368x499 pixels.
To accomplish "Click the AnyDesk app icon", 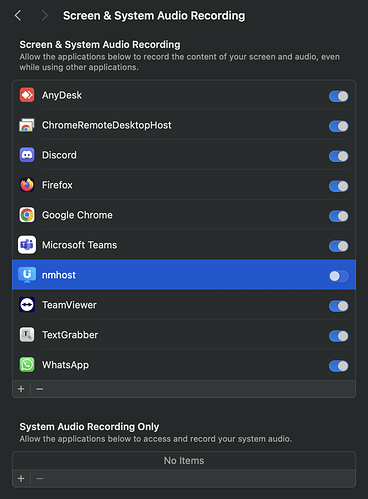I will point(27,95).
